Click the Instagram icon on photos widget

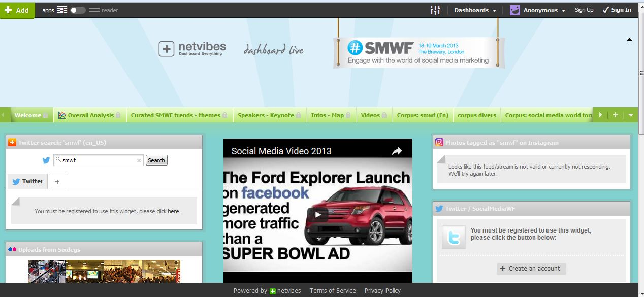(x=439, y=143)
